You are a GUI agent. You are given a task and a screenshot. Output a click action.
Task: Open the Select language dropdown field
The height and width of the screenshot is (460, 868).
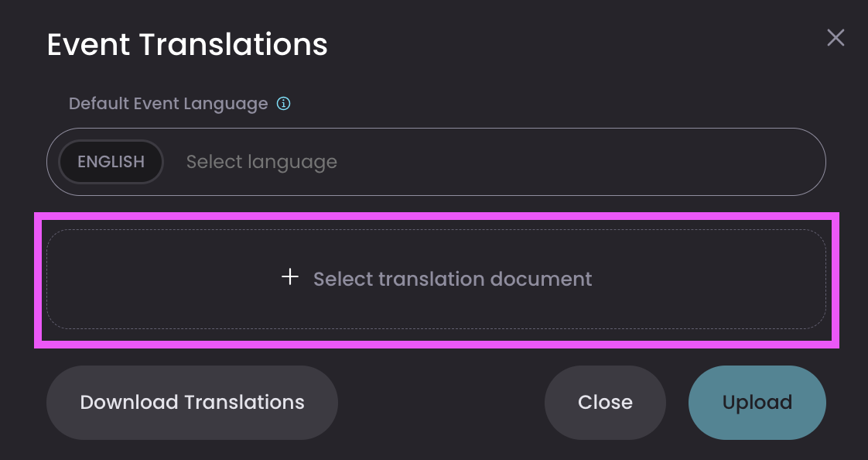436,162
